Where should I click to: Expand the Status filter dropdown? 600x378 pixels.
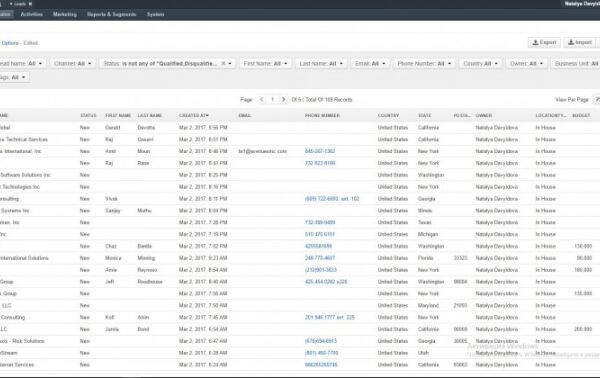click(230, 64)
